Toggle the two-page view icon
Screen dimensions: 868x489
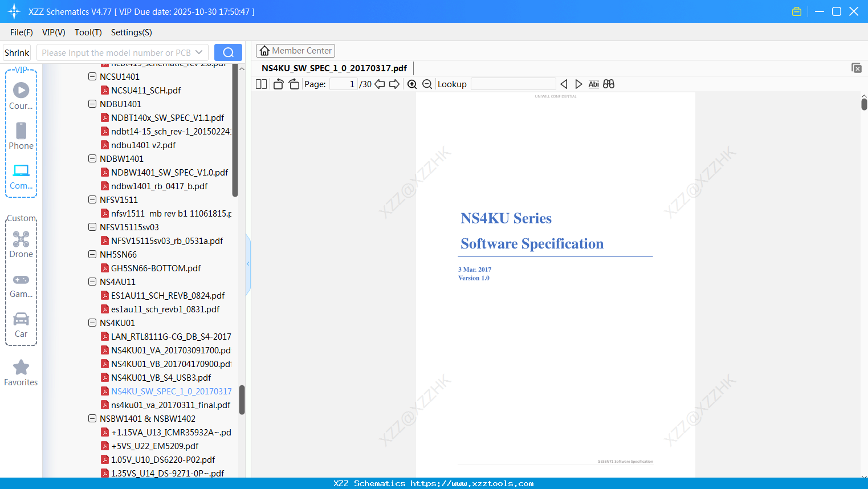point(261,84)
